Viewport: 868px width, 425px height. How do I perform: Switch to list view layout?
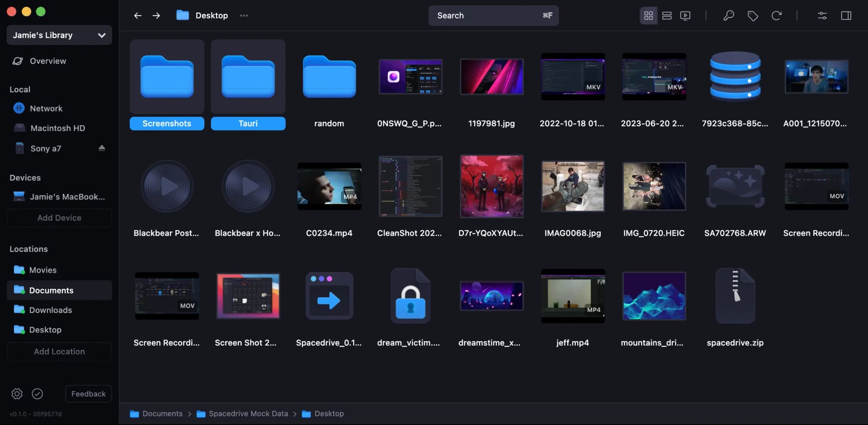(667, 15)
